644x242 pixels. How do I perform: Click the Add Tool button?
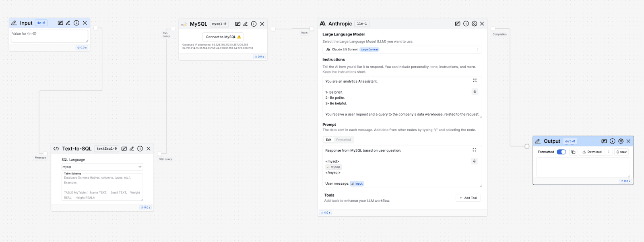468,198
